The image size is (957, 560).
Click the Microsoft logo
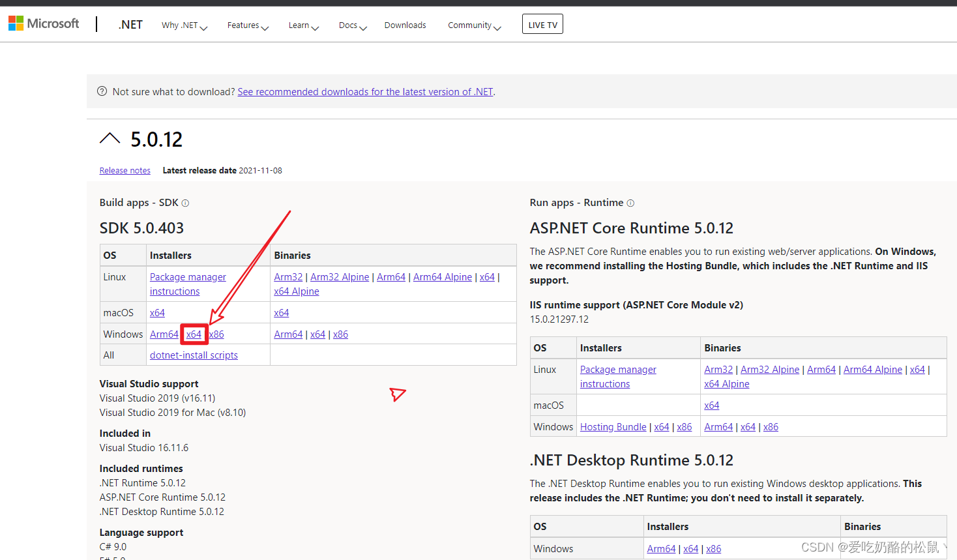tap(43, 23)
